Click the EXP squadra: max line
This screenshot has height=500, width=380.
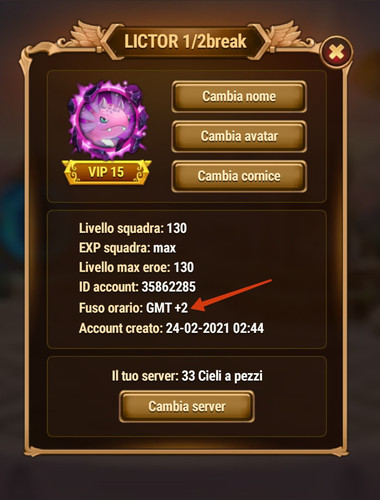(x=127, y=248)
